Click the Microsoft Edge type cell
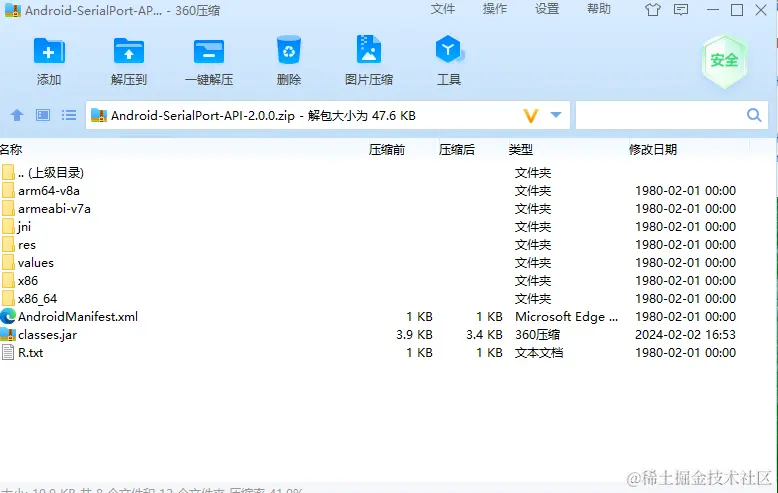778x493 pixels. click(566, 316)
